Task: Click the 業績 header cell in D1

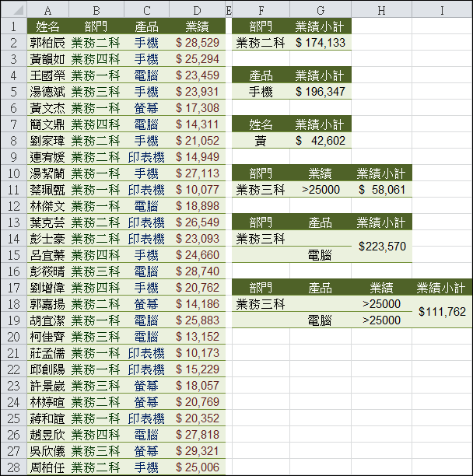Action: tap(197, 26)
